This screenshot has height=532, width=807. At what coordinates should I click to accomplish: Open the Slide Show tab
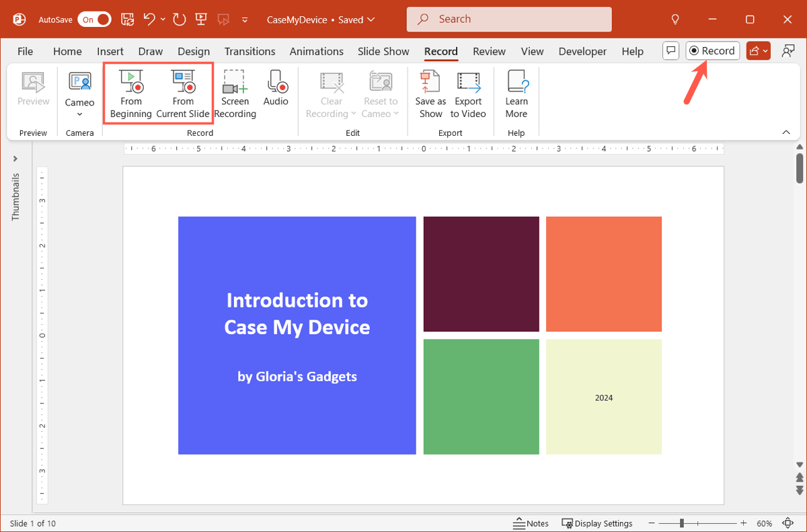383,51
